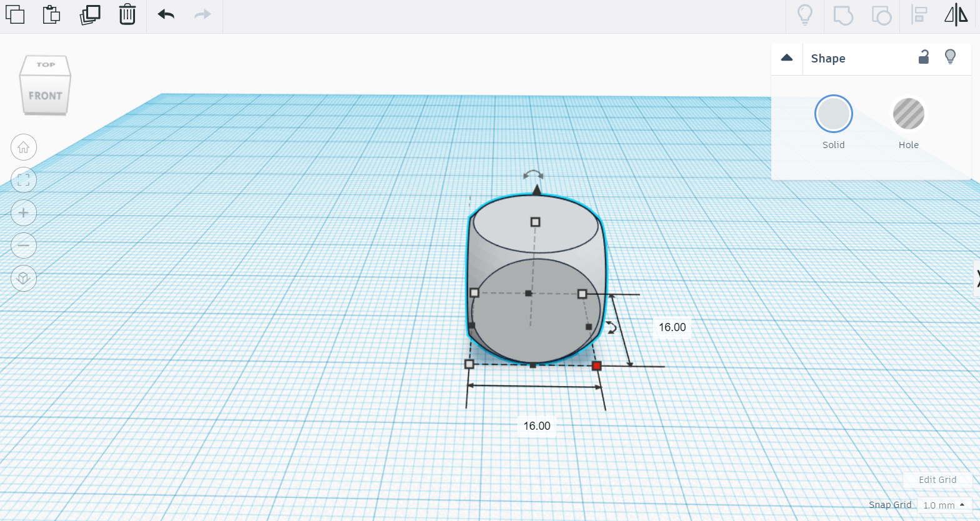The image size is (980, 521).
Task: Click the Fit all in view button
Action: [24, 180]
